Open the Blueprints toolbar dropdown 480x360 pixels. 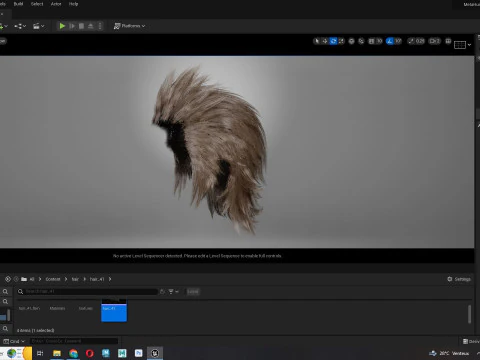click(x=20, y=26)
